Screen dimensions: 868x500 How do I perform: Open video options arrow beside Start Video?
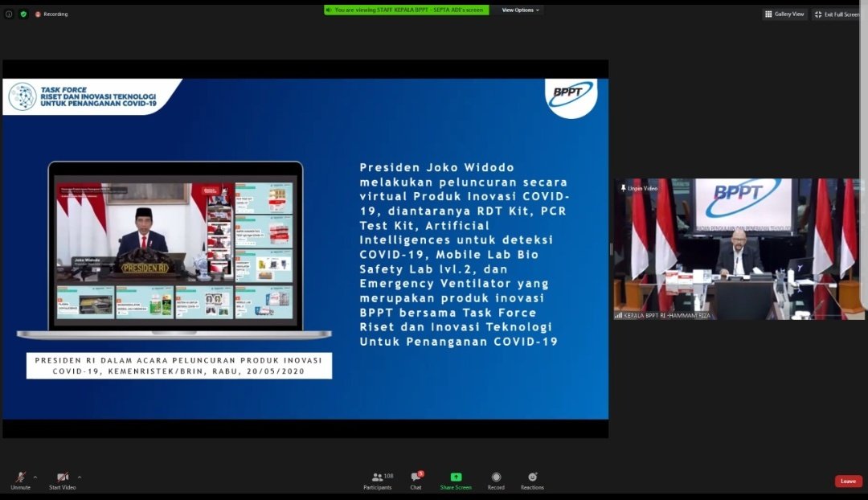point(79,477)
